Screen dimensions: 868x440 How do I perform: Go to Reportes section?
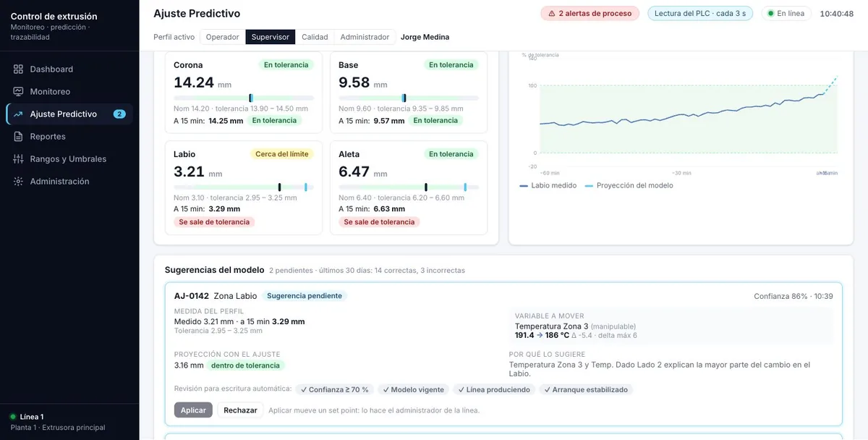pyautogui.click(x=69, y=137)
